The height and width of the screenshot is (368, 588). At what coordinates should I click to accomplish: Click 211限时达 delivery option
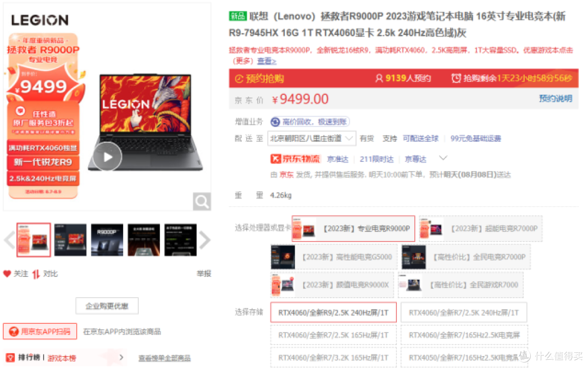pyautogui.click(x=377, y=159)
